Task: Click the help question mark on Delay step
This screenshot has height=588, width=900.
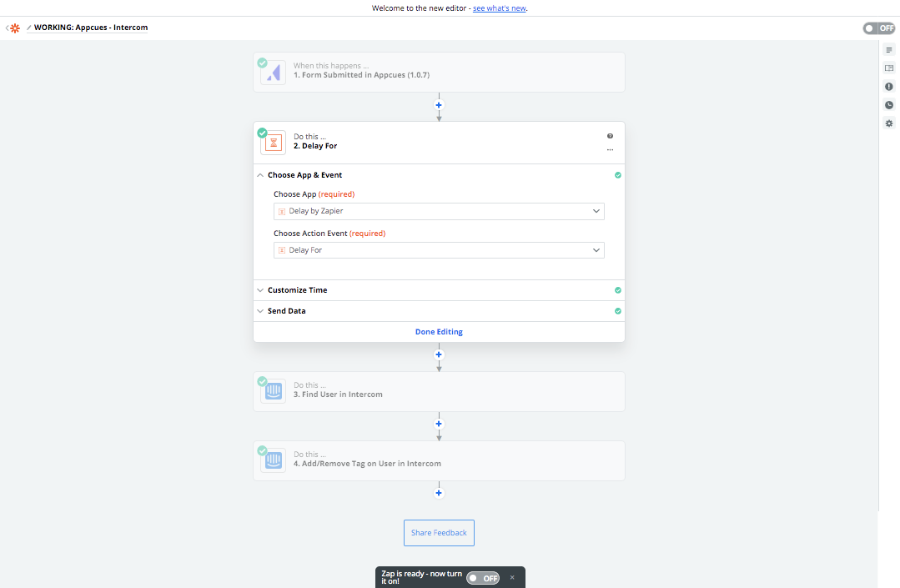Action: pos(610,136)
